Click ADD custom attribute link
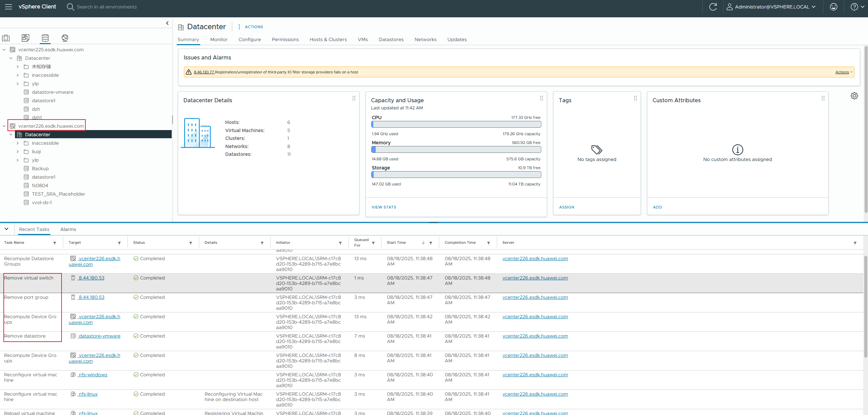868x415 pixels. tap(657, 207)
